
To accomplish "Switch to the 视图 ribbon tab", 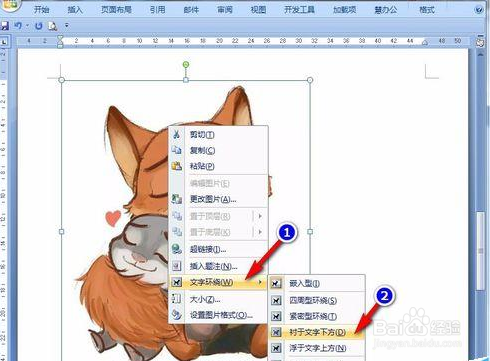I will (x=258, y=10).
